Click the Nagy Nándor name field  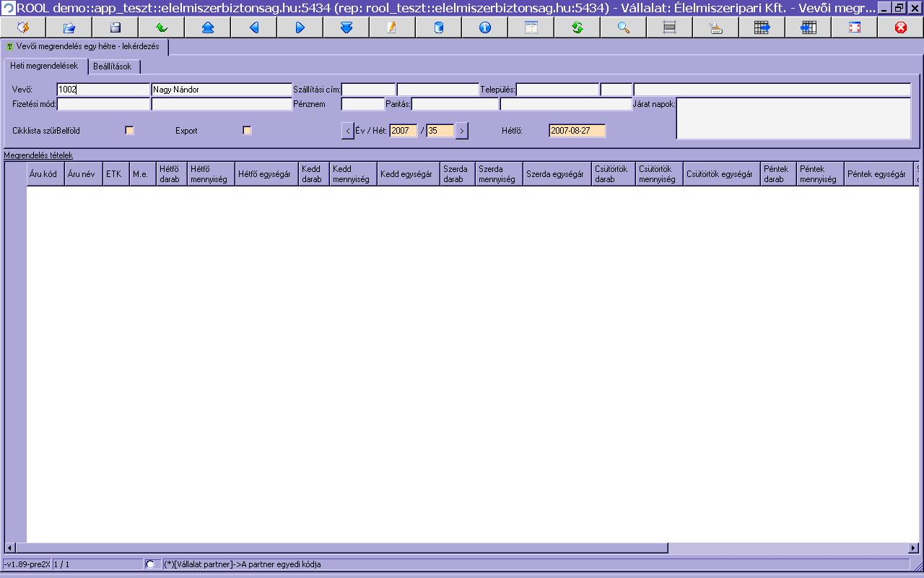(x=222, y=90)
